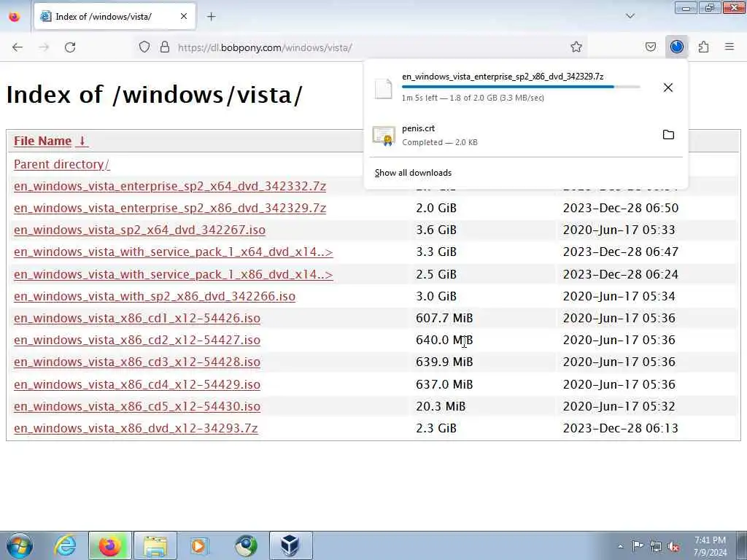
Task: Open the Parent directory link
Action: coord(61,164)
